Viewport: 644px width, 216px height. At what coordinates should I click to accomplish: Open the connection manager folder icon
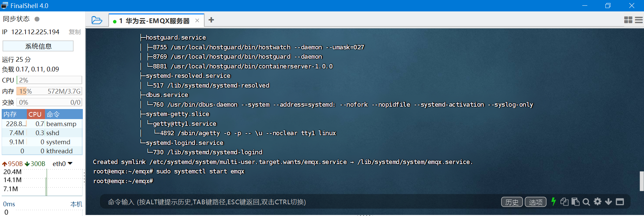tap(97, 20)
